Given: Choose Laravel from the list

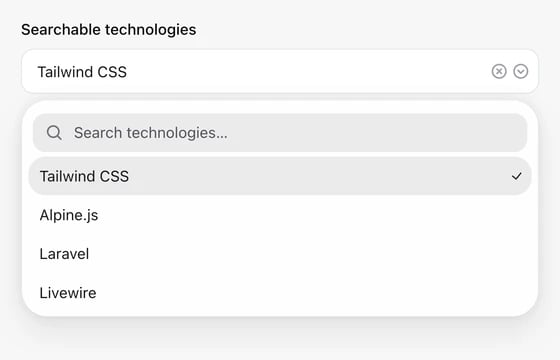Looking at the screenshot, I should click(280, 254).
